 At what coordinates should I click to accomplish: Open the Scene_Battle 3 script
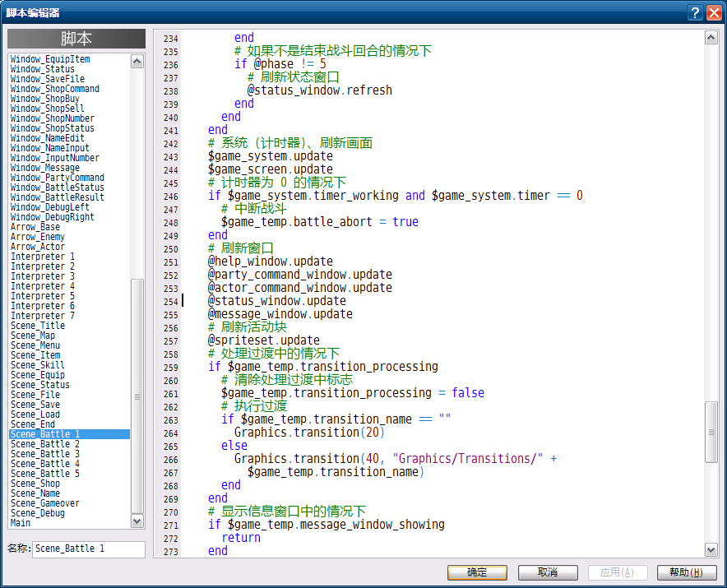pyautogui.click(x=70, y=454)
